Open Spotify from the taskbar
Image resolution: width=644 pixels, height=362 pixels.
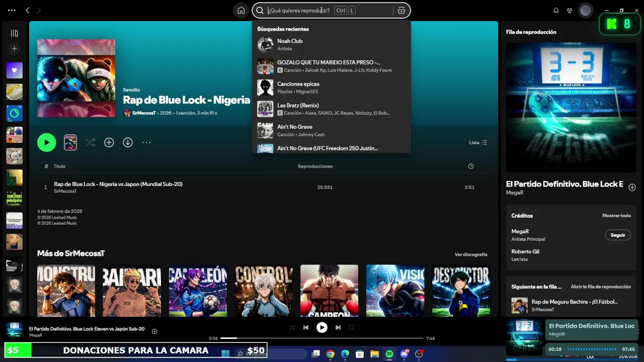click(x=389, y=354)
